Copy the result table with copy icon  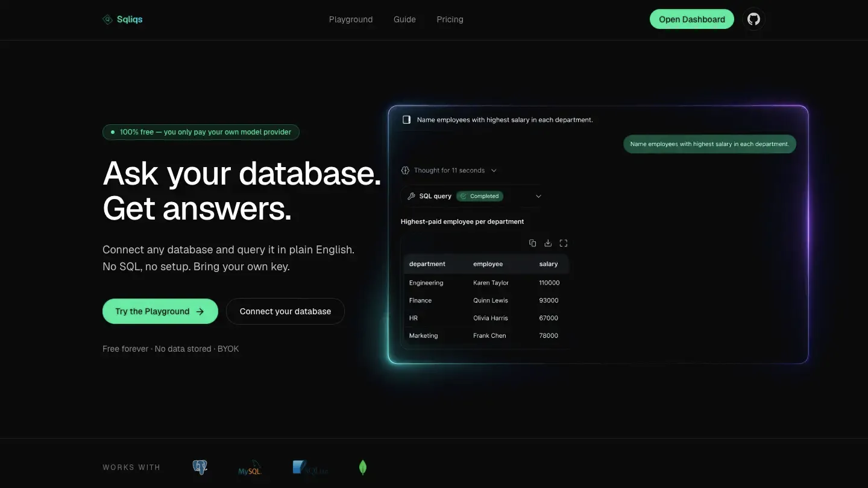(x=532, y=243)
